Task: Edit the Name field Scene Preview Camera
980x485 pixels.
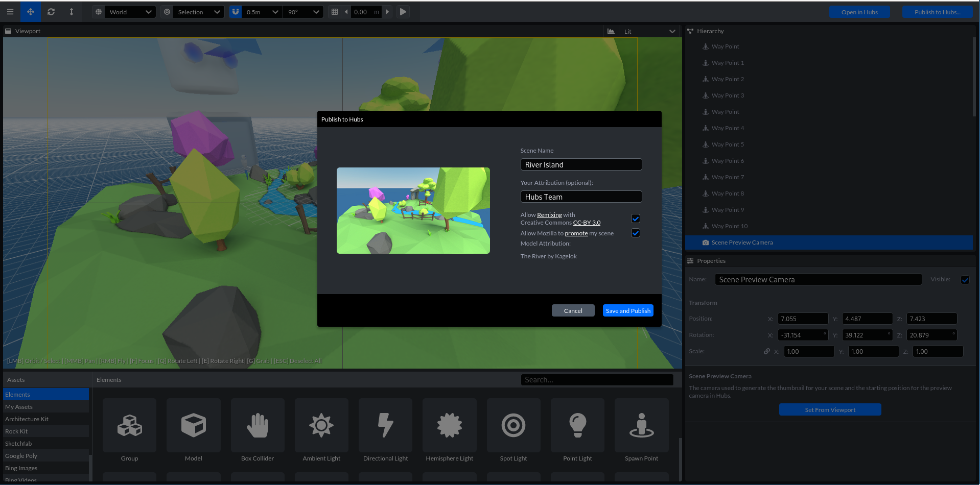Action: click(818, 279)
